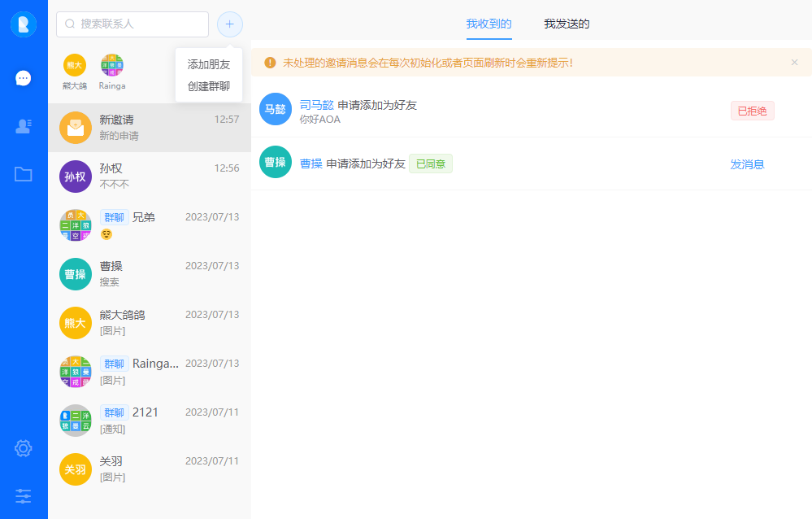812x519 pixels.
Task: Select 创建群聊 from the open menu
Action: [208, 87]
